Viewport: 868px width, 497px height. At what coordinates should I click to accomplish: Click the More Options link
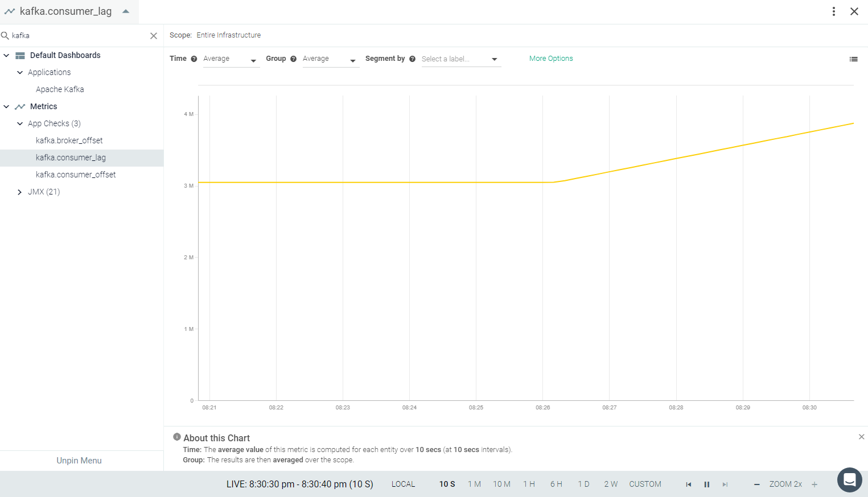tap(551, 59)
